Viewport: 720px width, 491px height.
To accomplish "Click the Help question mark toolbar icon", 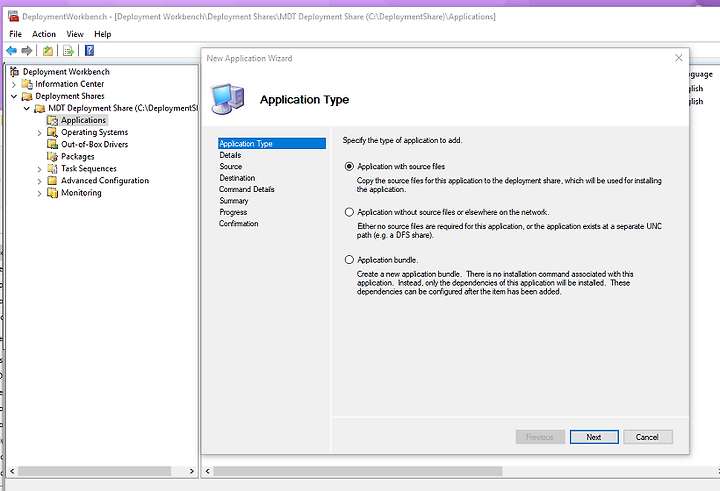I will (x=90, y=51).
